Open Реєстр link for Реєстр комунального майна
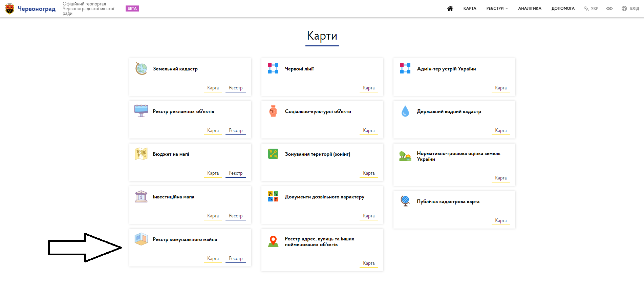 click(236, 259)
